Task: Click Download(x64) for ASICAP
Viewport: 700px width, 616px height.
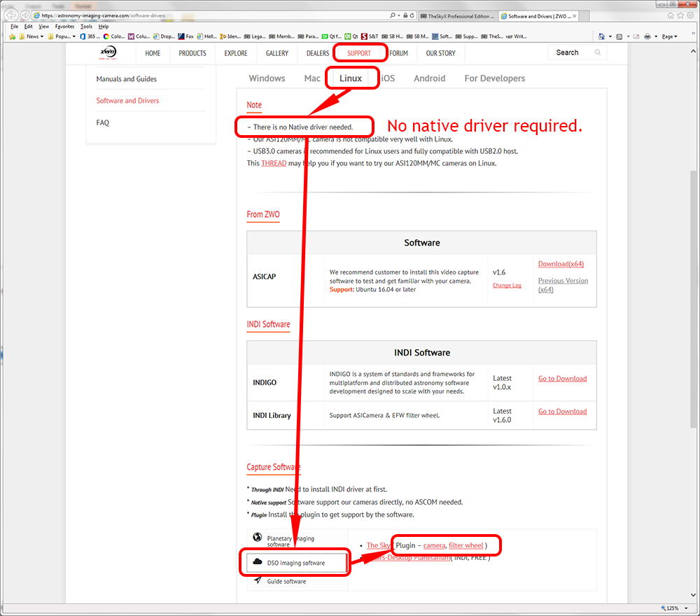Action: coord(561,264)
